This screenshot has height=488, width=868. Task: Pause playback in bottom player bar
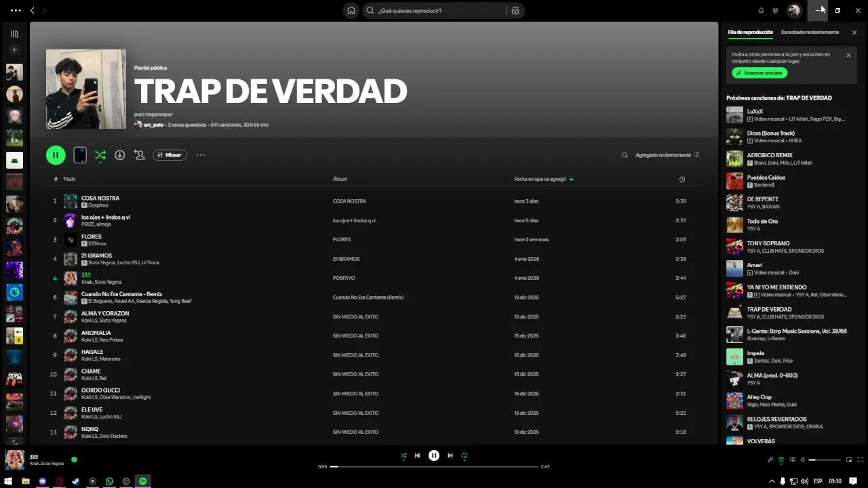point(434,456)
